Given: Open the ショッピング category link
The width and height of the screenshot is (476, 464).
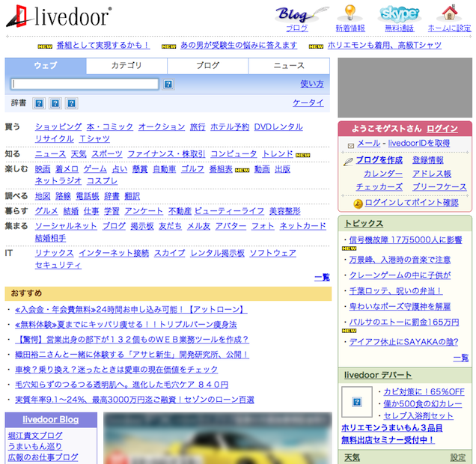Looking at the screenshot, I should pyautogui.click(x=58, y=126).
